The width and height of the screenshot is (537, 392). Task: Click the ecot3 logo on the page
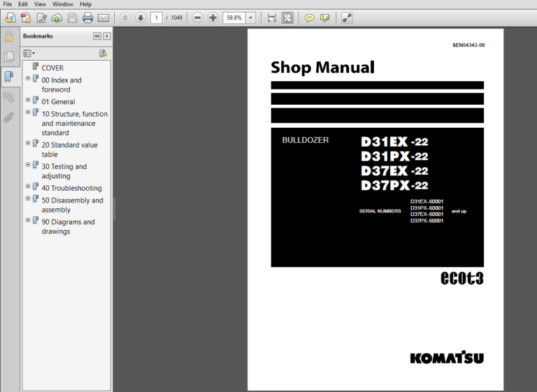pos(462,278)
